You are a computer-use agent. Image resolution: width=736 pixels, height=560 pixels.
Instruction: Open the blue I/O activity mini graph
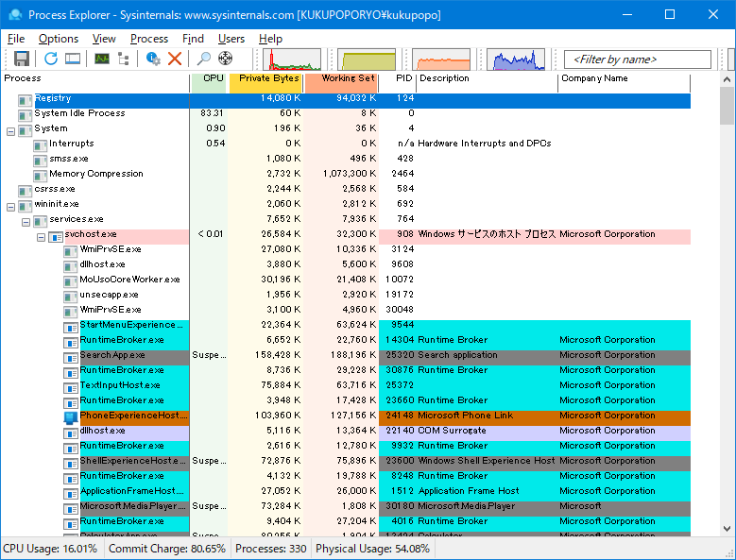516,59
